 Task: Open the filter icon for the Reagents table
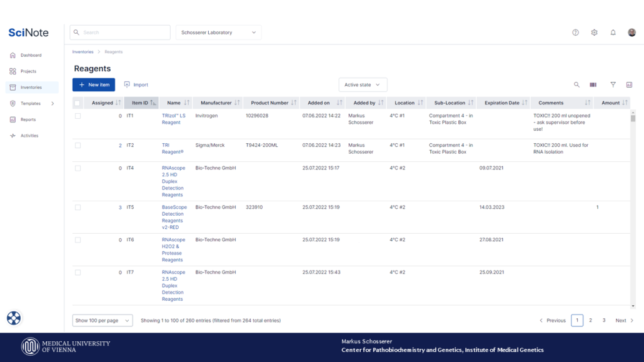pos(612,84)
